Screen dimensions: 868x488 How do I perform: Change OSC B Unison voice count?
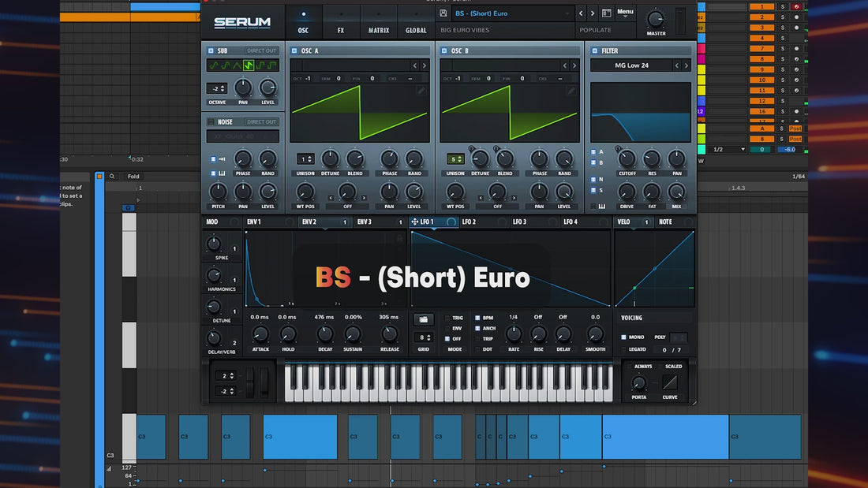[455, 159]
